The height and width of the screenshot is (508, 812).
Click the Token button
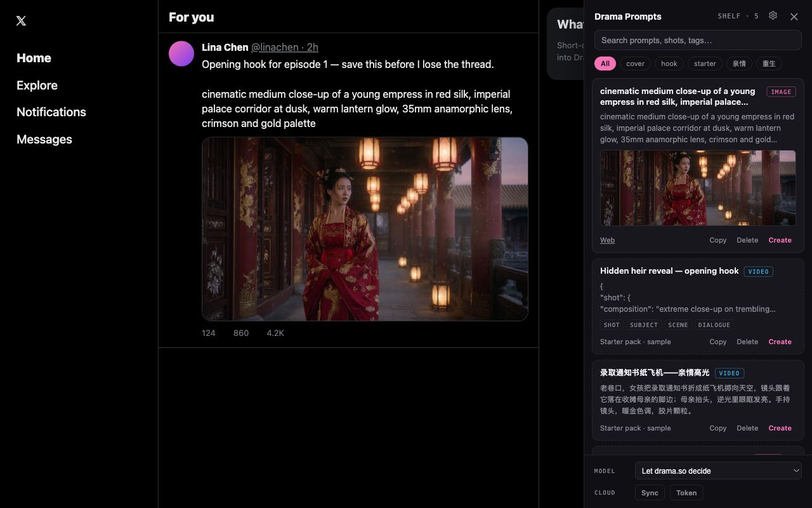[686, 493]
